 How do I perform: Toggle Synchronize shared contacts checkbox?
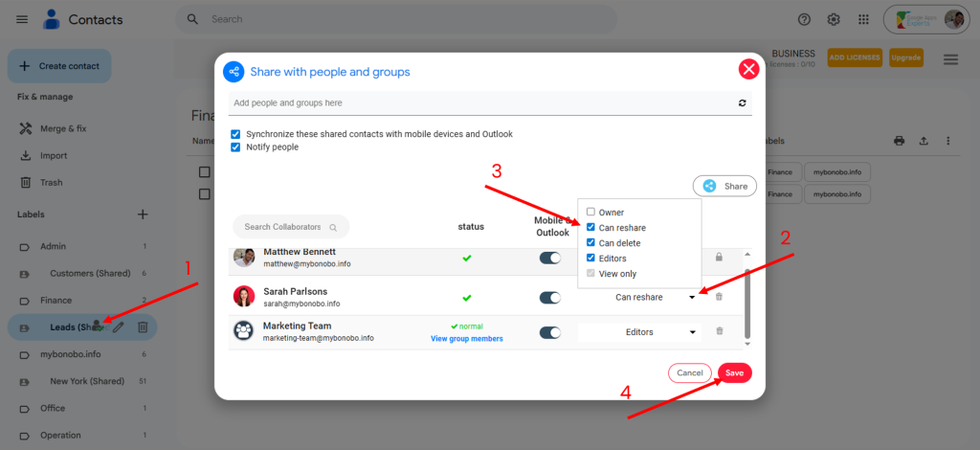pos(235,134)
